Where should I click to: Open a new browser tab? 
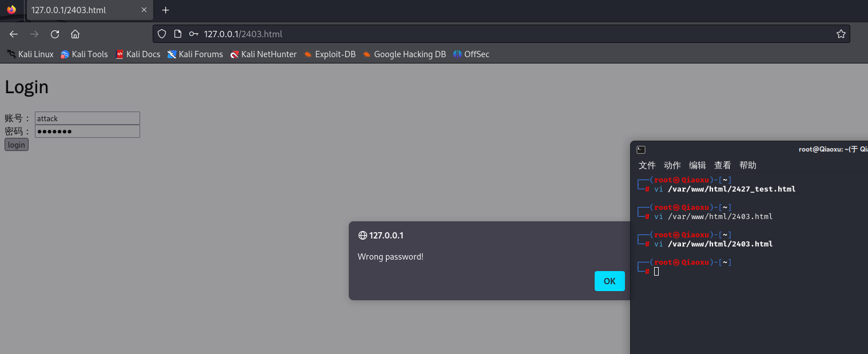coord(166,10)
